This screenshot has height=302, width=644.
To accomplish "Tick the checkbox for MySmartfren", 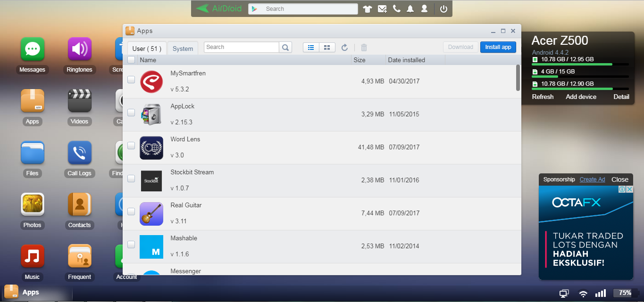I will (x=131, y=80).
